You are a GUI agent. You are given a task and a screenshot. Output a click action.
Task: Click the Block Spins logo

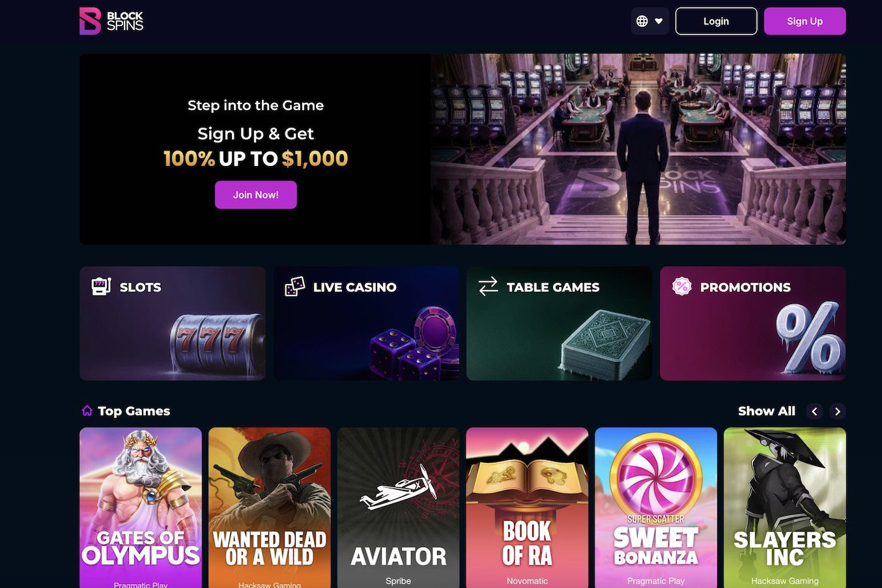click(x=111, y=21)
